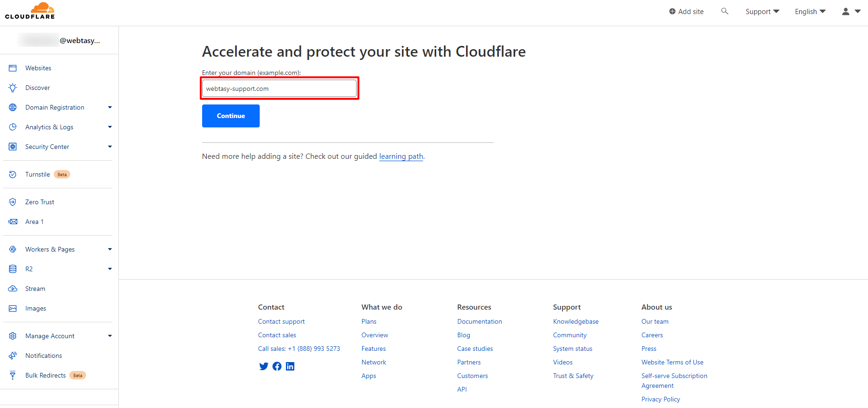Open the Knowledgebase footer link
This screenshot has width=868, height=408.
click(576, 321)
